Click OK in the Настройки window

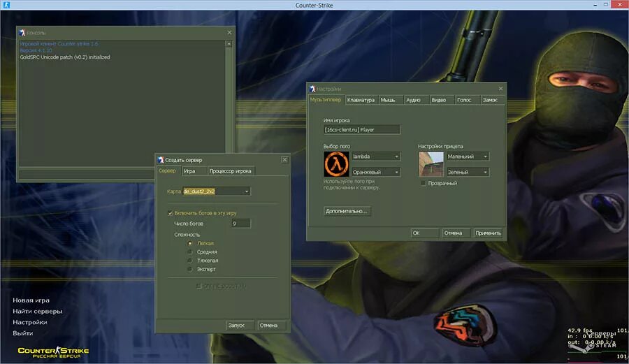click(425, 233)
